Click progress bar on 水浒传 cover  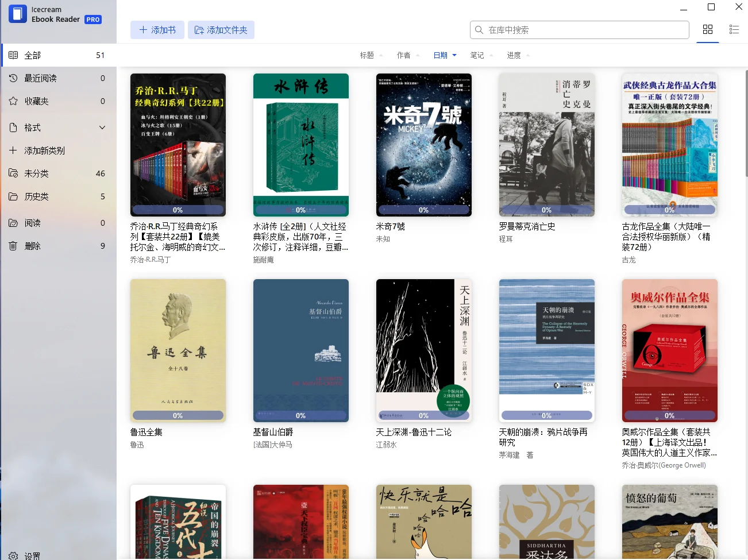pos(301,210)
